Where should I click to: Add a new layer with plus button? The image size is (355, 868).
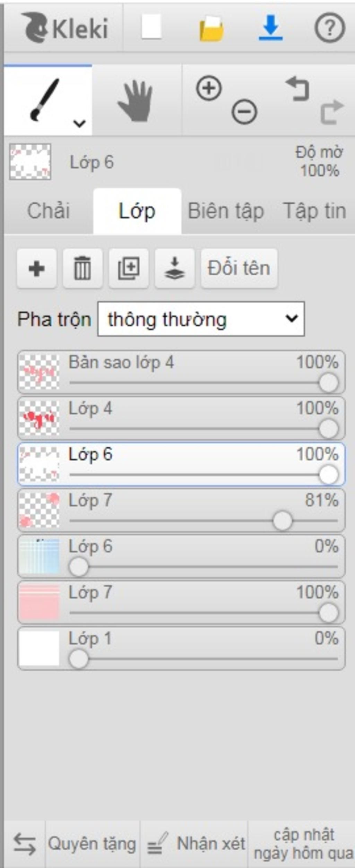click(37, 268)
